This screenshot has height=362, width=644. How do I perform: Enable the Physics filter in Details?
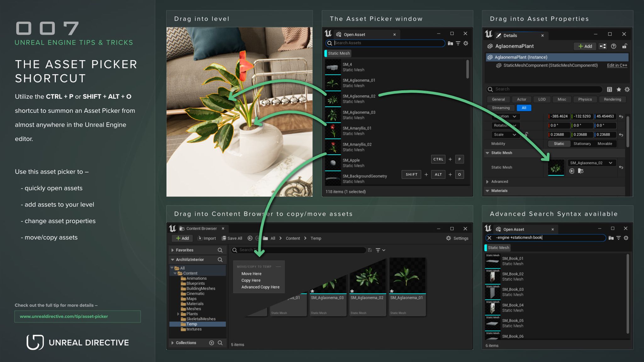[585, 99]
